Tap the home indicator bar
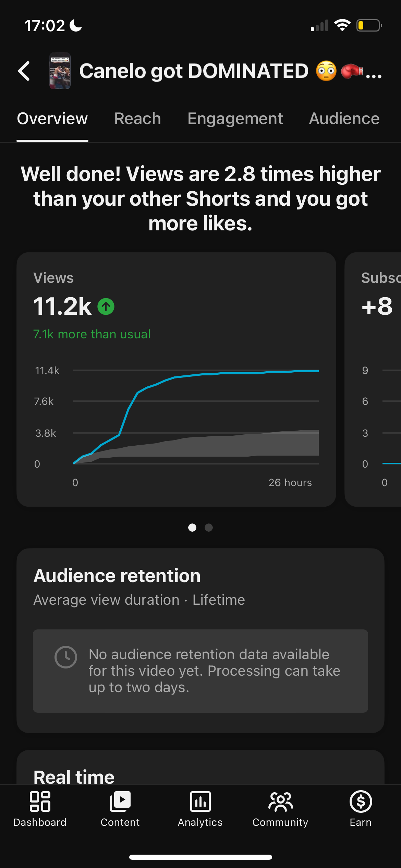 tap(200, 857)
